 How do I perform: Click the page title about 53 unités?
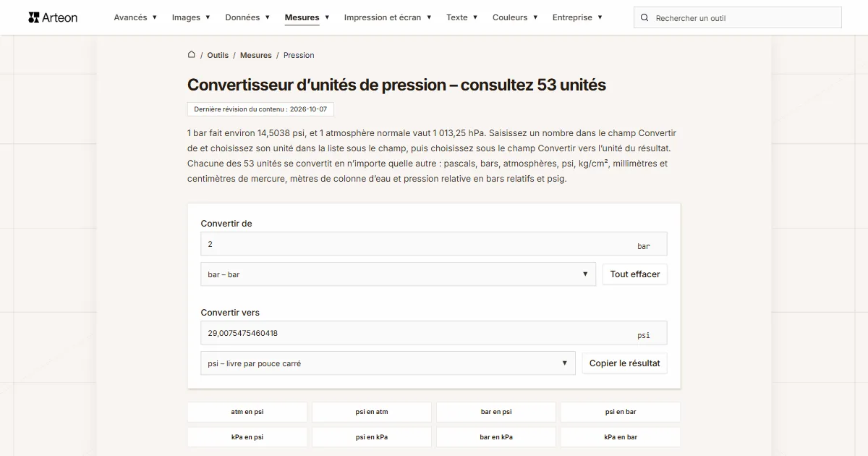coord(396,85)
